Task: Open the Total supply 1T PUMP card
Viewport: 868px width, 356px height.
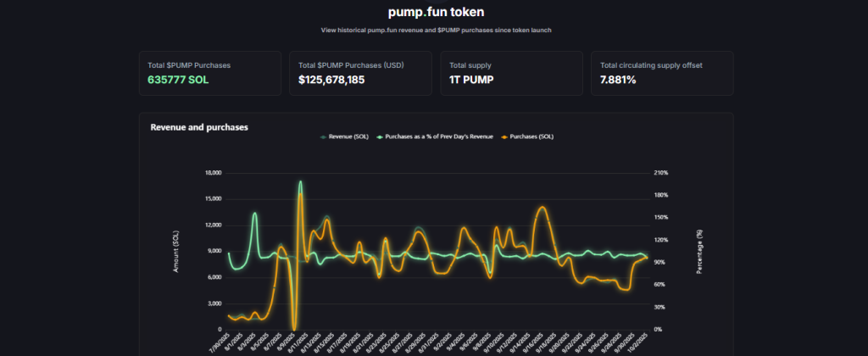Action: pyautogui.click(x=511, y=73)
